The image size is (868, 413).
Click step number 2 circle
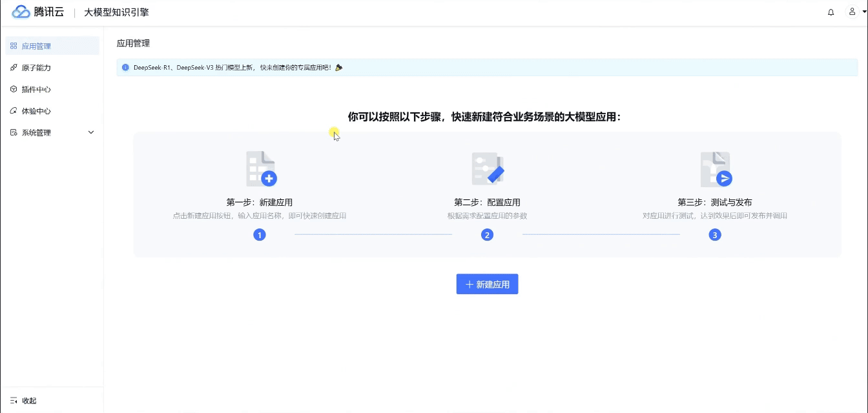tap(488, 235)
